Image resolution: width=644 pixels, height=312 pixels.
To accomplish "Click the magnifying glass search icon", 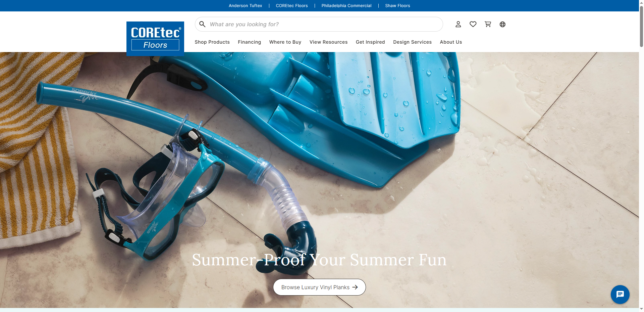I will click(202, 24).
